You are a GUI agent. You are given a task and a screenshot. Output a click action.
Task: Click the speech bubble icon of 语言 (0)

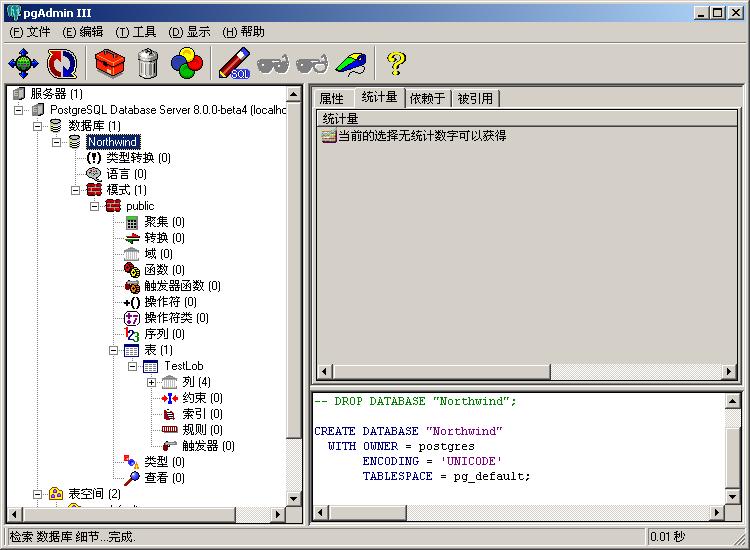[x=94, y=174]
